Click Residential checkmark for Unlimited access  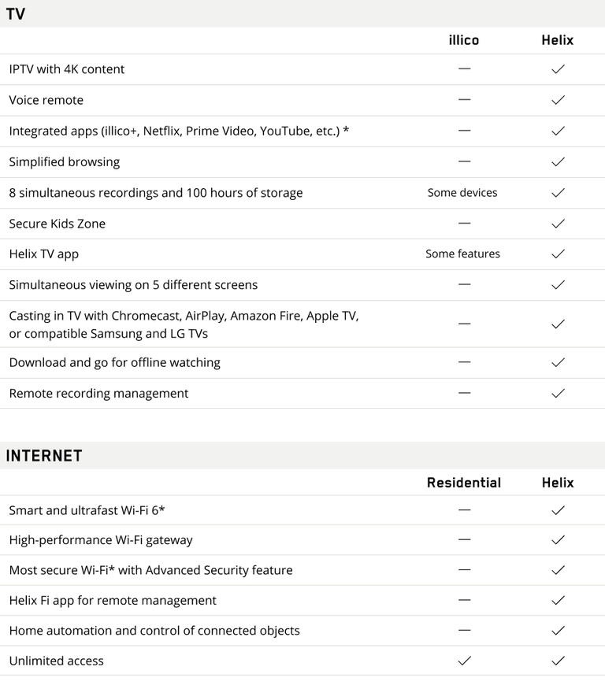(x=464, y=661)
